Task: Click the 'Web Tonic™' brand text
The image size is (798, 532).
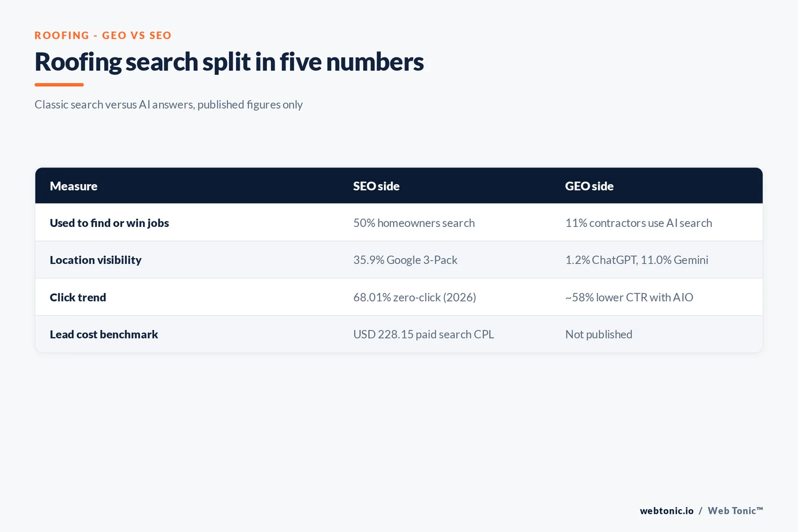Action: click(x=735, y=511)
